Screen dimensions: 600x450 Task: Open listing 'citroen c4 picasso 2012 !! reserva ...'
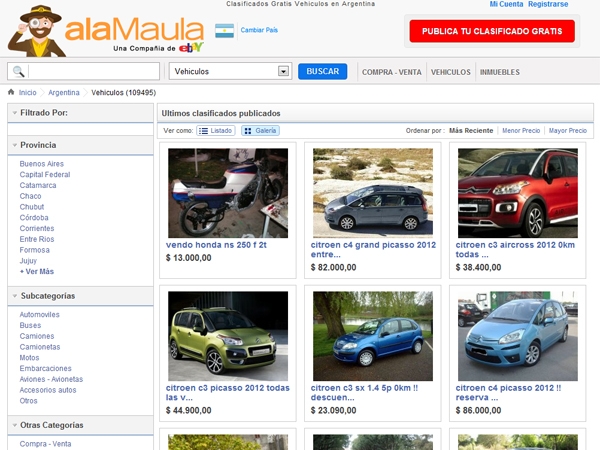click(508, 393)
